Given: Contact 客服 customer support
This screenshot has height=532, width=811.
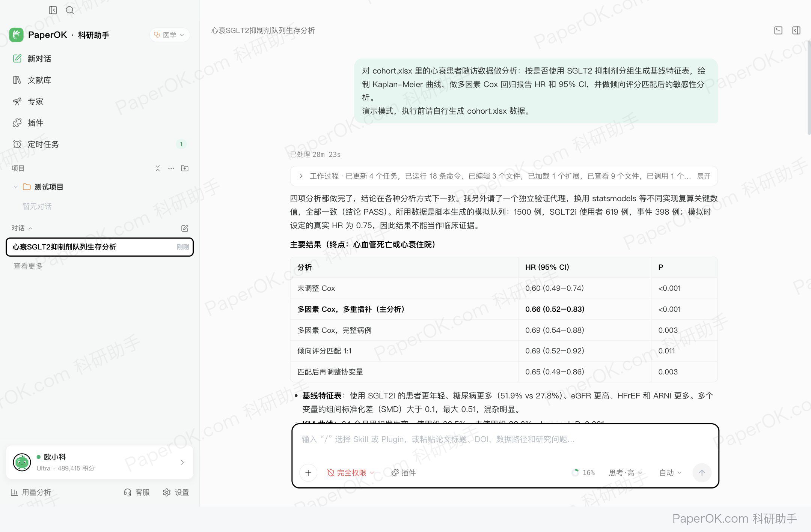Looking at the screenshot, I should 137,492.
